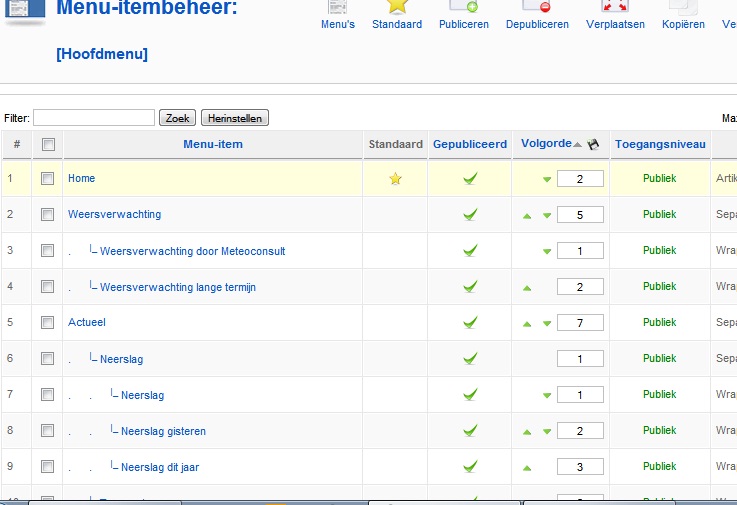Click the order field for Neerslag dit jaar
This screenshot has width=737, height=505.
pyautogui.click(x=580, y=466)
